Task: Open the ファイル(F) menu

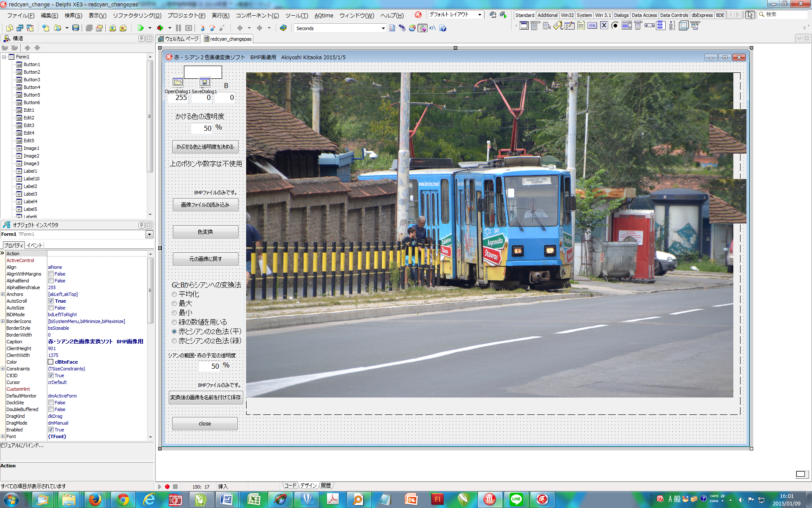Action: 21,16
